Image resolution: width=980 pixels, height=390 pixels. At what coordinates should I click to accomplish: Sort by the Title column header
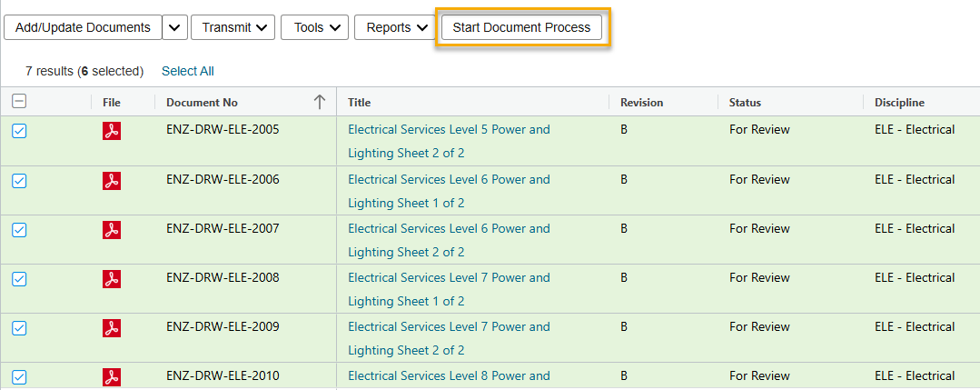[360, 103]
